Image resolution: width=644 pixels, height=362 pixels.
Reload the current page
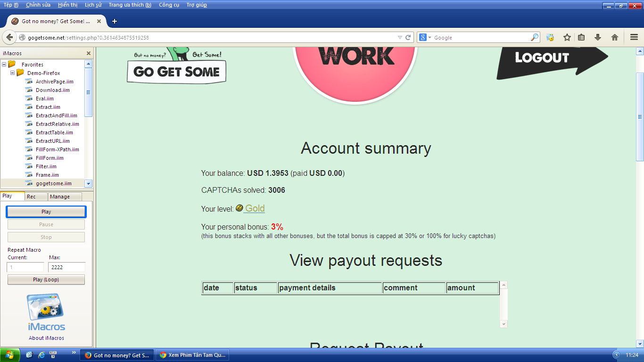408,37
